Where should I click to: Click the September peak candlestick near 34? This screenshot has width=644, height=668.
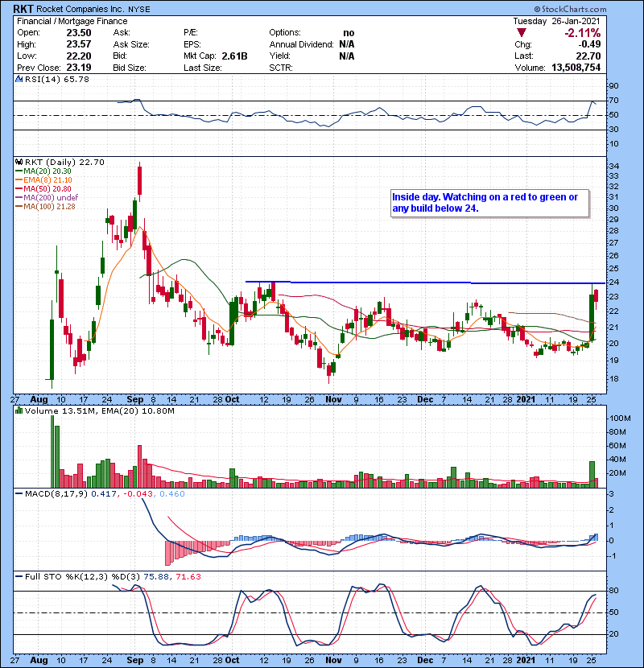(140, 179)
